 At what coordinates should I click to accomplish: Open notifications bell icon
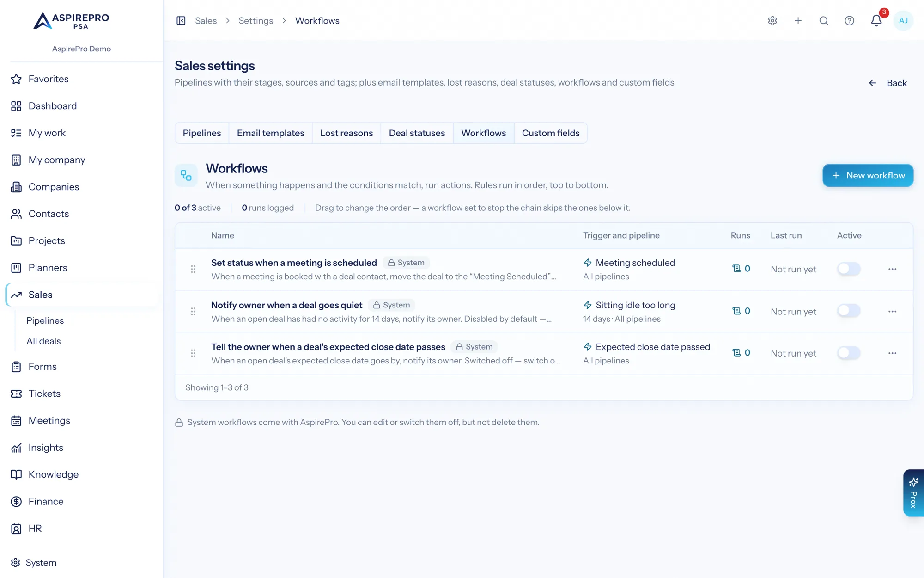coord(876,21)
